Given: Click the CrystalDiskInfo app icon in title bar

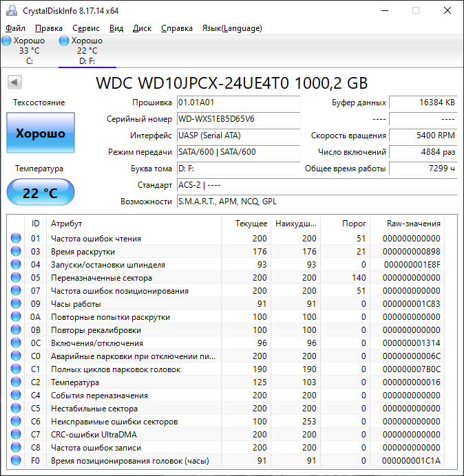Looking at the screenshot, I should click(10, 10).
